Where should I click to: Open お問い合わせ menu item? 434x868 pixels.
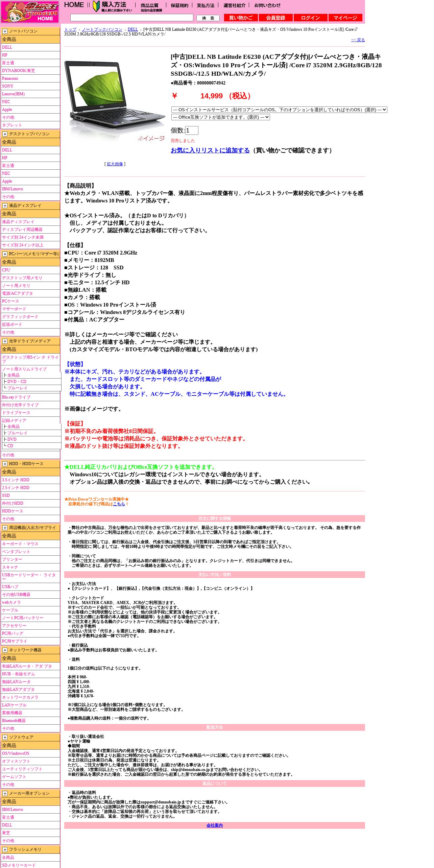pos(267,5)
